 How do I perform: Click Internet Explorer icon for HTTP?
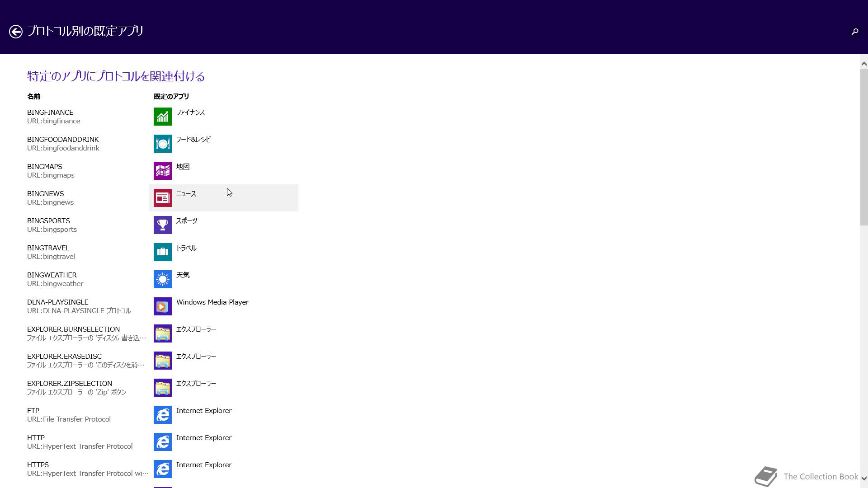(x=163, y=442)
